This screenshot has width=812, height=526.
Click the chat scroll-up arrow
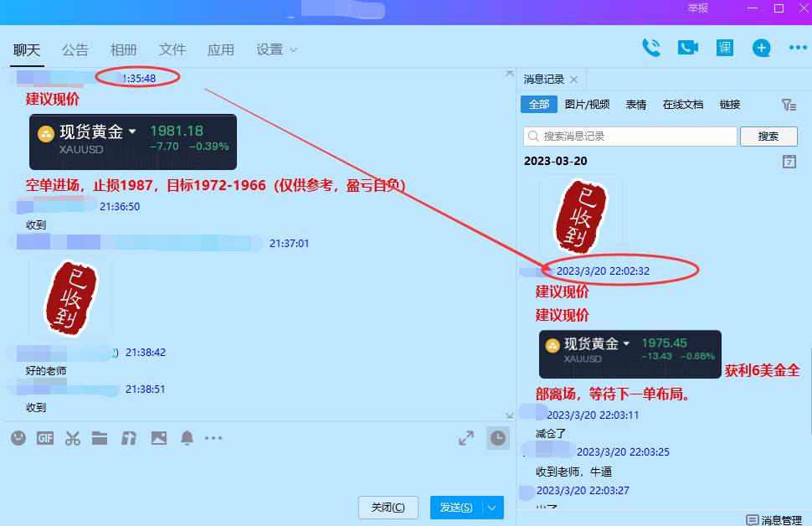[x=510, y=74]
